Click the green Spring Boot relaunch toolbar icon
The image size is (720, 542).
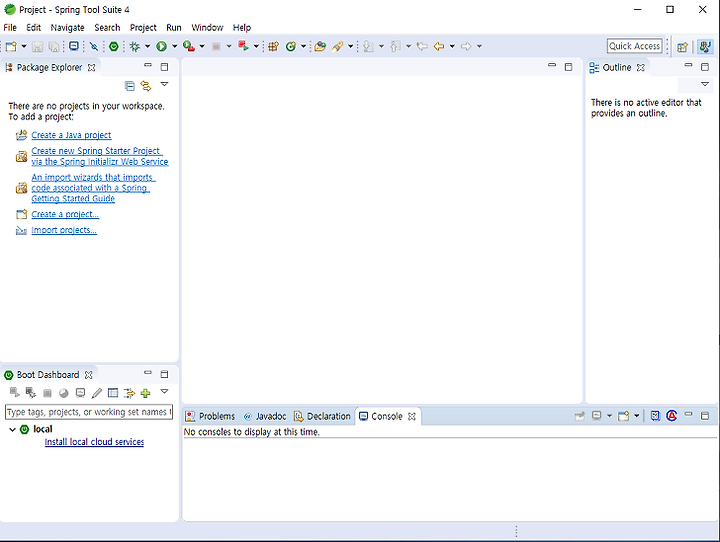(x=114, y=46)
